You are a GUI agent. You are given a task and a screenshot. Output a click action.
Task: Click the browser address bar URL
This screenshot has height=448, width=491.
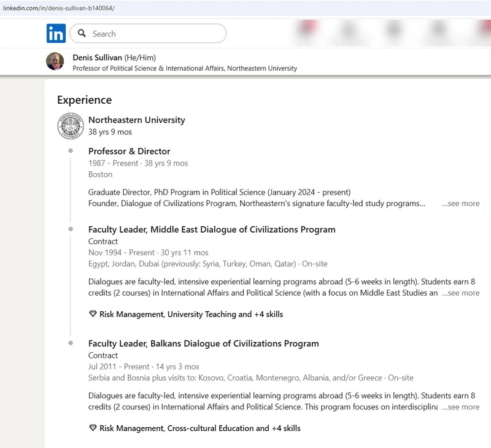[x=59, y=8]
